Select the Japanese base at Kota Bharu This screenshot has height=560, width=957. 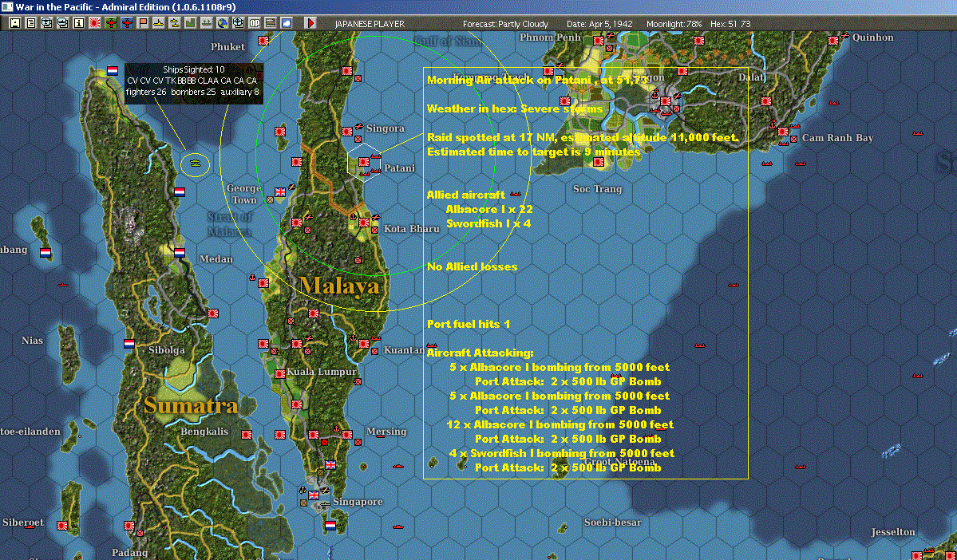tap(365, 223)
